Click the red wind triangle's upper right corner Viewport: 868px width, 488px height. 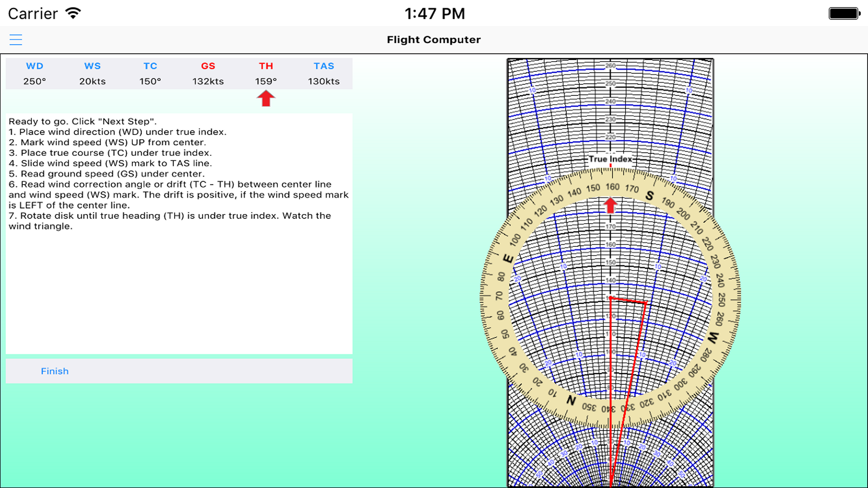[x=646, y=303]
